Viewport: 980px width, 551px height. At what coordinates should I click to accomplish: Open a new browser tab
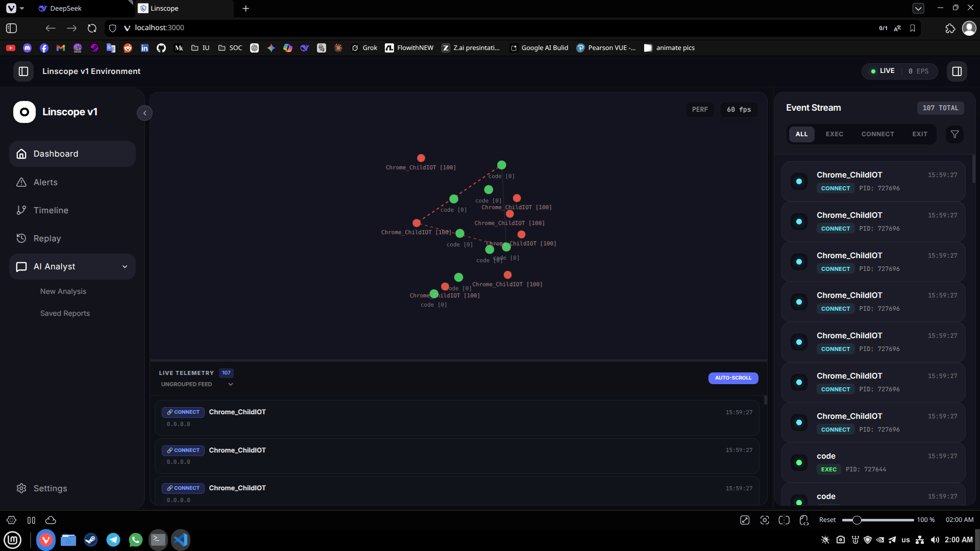[246, 8]
